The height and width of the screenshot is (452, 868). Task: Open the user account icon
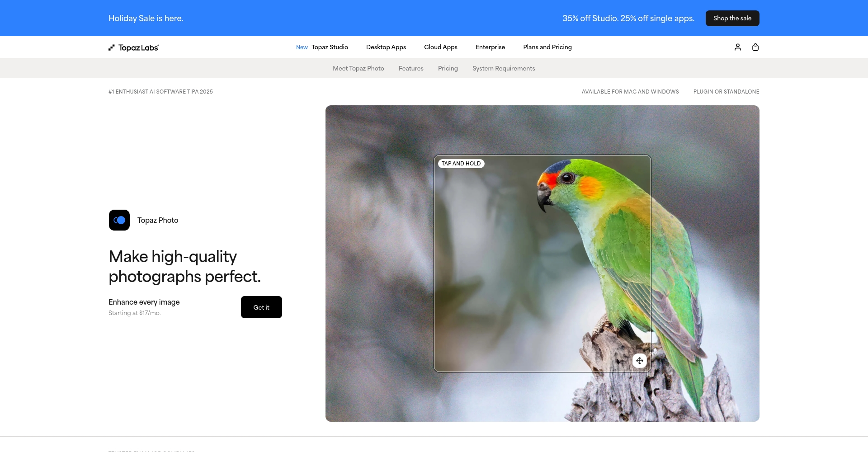pos(738,47)
